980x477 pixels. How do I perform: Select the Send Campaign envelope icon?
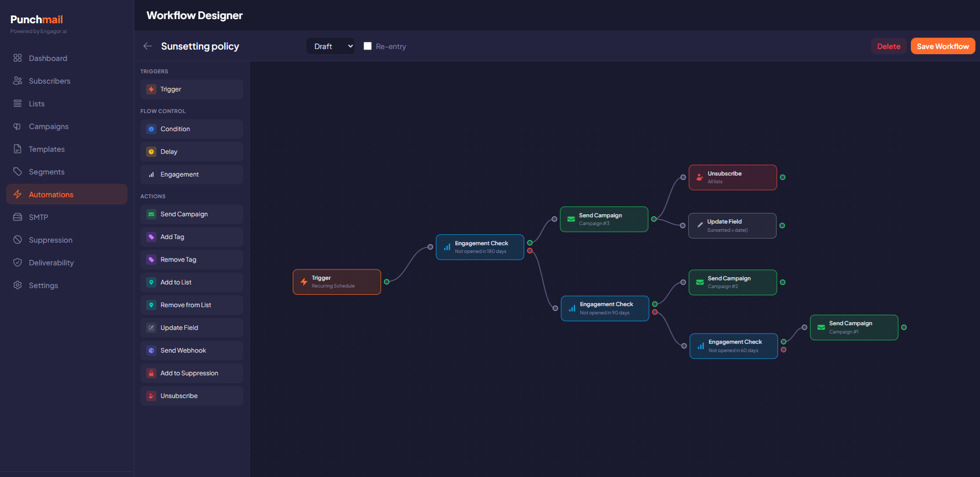click(x=151, y=214)
